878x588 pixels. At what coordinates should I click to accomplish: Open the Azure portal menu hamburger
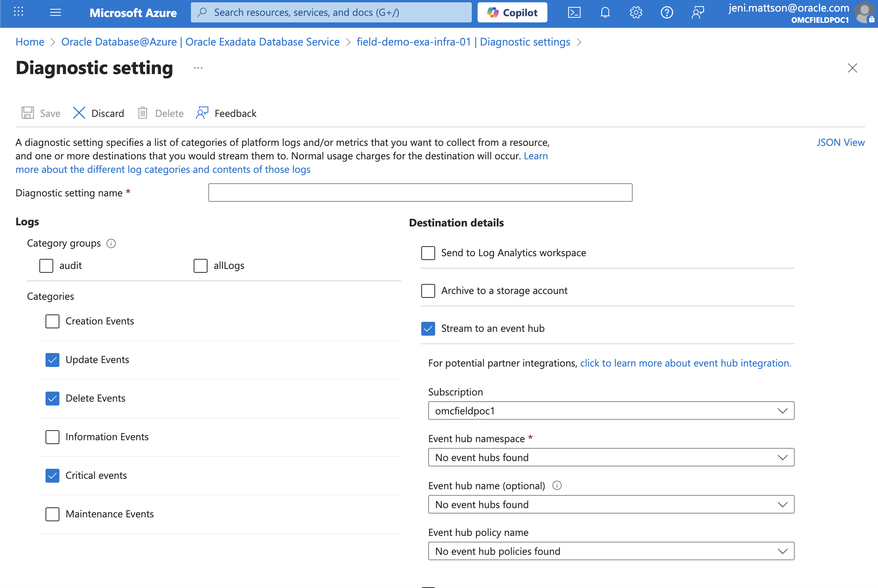tap(55, 12)
